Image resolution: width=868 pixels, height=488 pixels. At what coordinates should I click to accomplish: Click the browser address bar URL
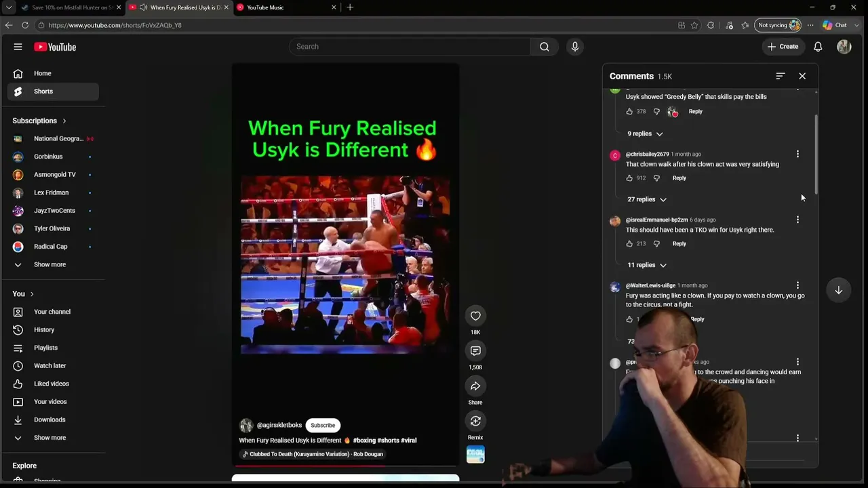115,25
